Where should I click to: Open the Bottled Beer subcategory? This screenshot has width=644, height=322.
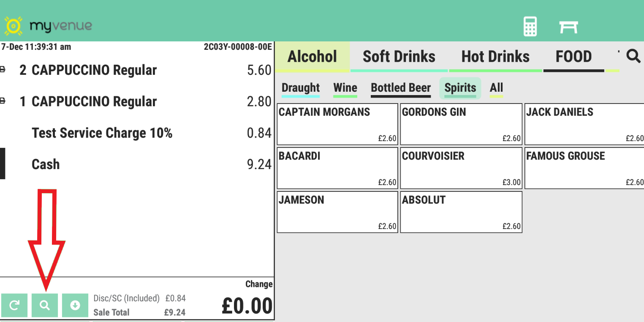(x=401, y=88)
